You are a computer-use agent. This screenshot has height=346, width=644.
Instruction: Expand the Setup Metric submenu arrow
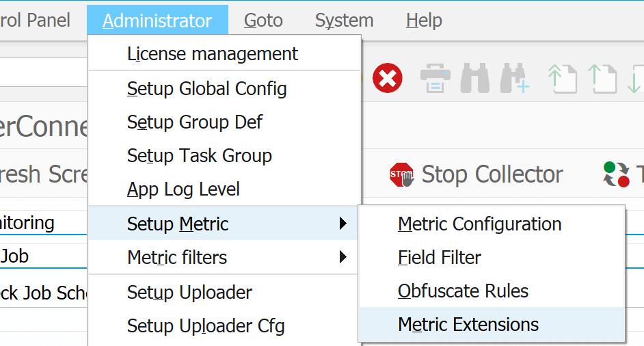tap(343, 224)
